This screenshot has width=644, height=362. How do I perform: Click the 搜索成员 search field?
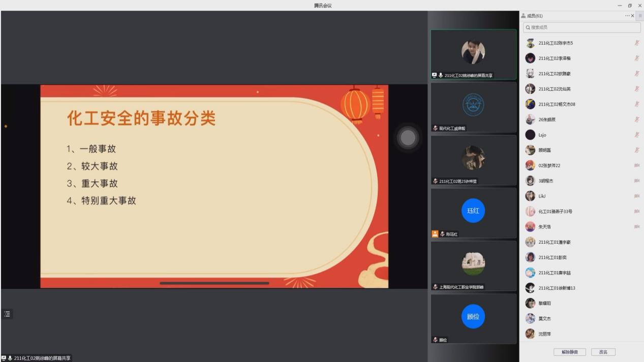[581, 27]
